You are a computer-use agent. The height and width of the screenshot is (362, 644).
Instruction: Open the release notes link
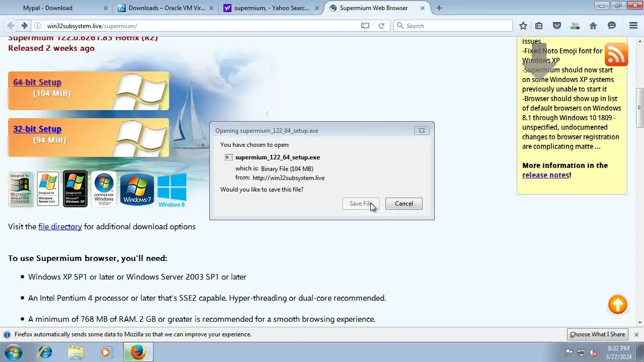coord(545,175)
